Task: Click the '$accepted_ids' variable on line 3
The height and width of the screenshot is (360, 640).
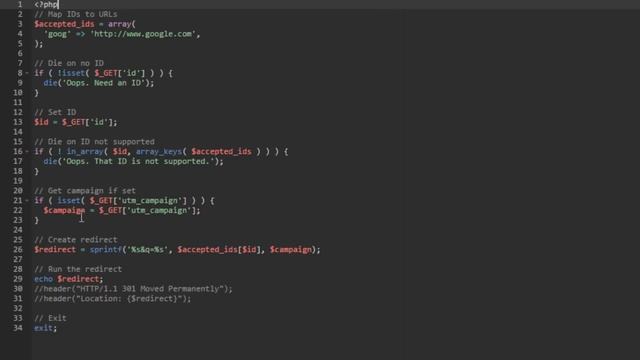Action: (64, 24)
